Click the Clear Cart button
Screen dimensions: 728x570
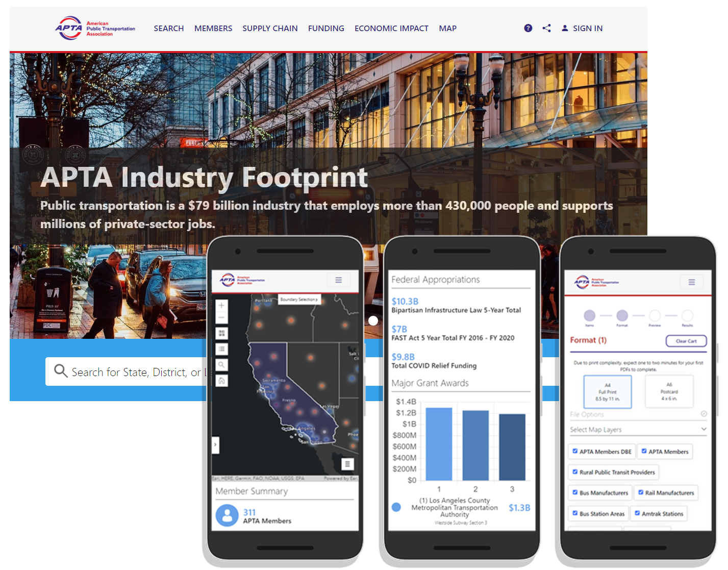coord(686,341)
